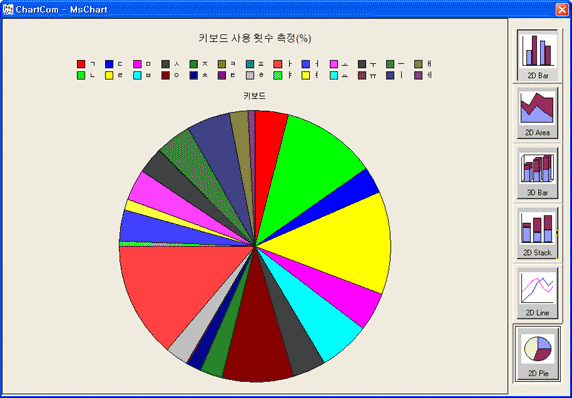Select the 2D Area chart icon
The image size is (572, 398).
pyautogui.click(x=537, y=113)
